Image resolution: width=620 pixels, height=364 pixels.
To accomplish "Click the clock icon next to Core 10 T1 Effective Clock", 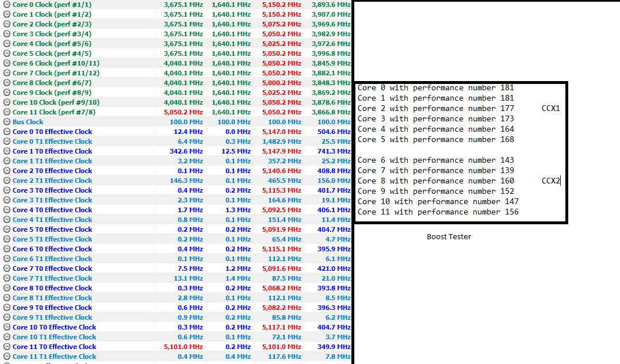I will [x=6, y=336].
